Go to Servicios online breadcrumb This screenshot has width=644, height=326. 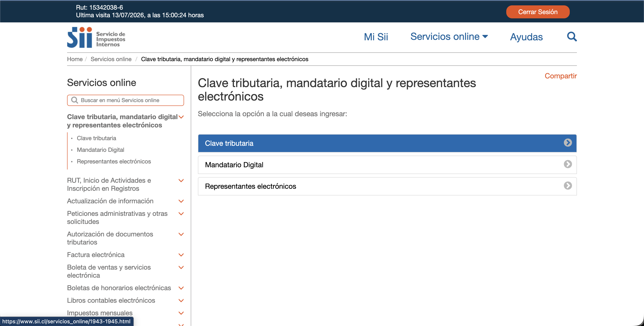[111, 59]
